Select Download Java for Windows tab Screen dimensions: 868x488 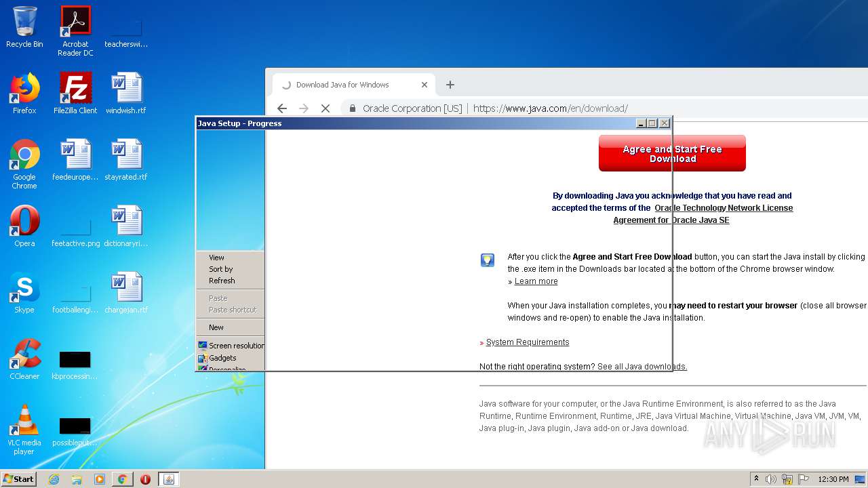[353, 85]
